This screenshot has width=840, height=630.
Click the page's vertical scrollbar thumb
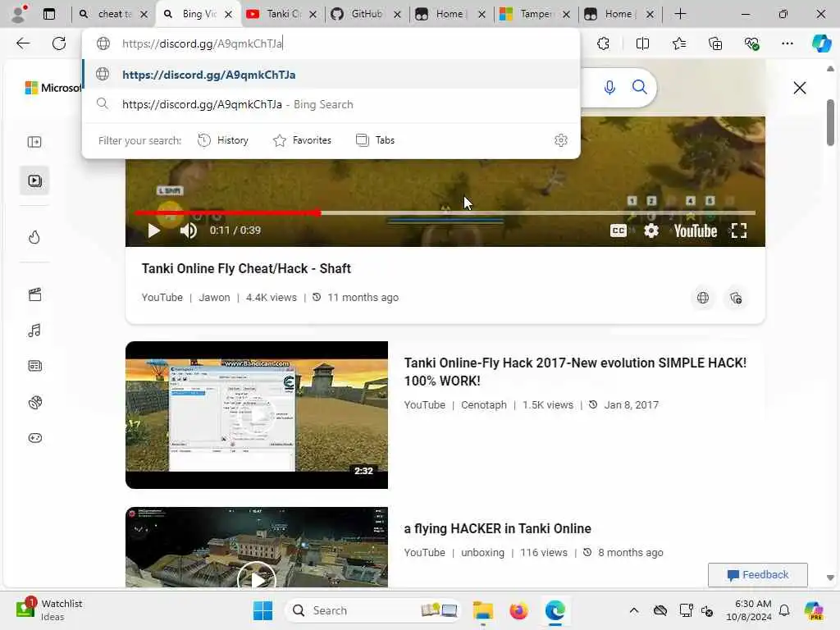coord(830,122)
